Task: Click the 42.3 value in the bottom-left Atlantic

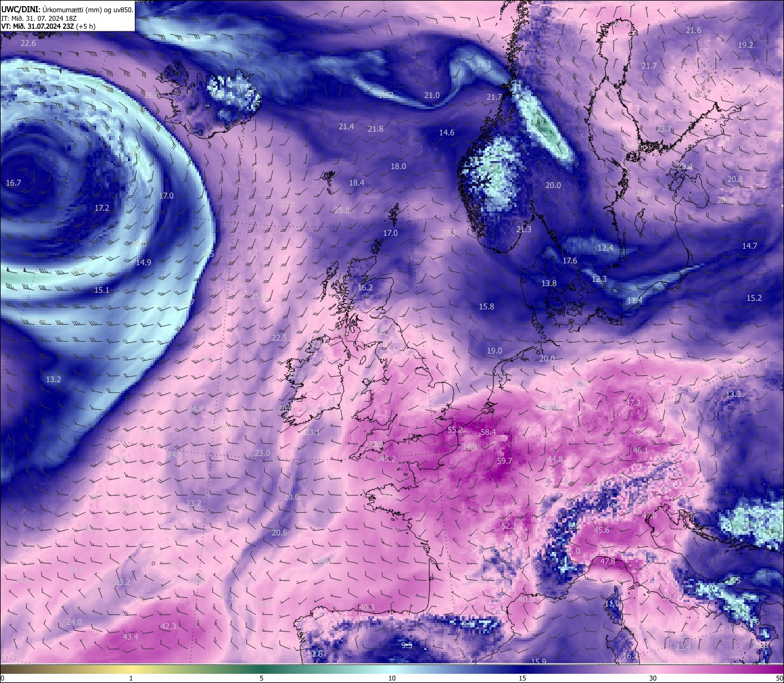Action: [168, 627]
